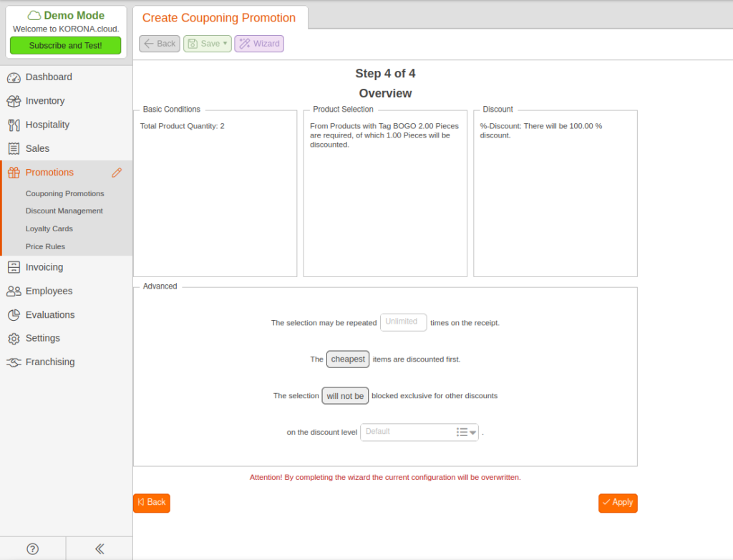Screen dimensions: 733x560
Task: Click the Inventory boxes icon
Action: pos(14,101)
